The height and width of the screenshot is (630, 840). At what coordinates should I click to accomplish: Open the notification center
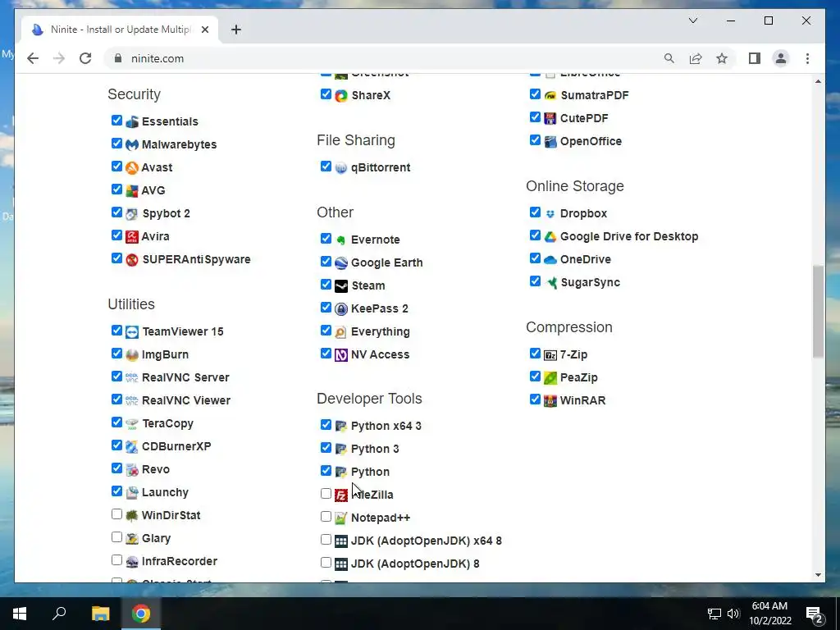click(815, 614)
